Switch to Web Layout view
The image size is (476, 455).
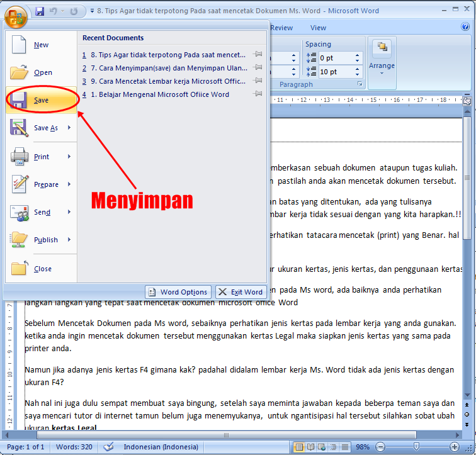point(322,447)
